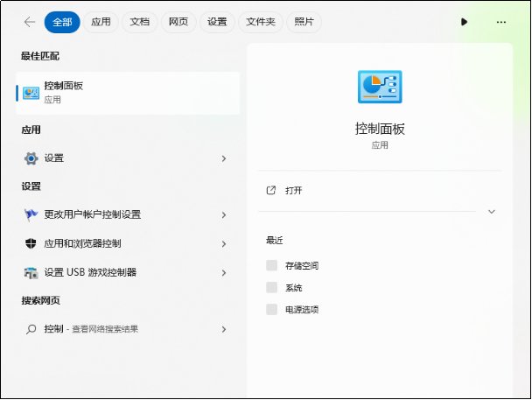Screen dimensions: 532x400
Task: Click the open-external icon beside 打开
Action: click(x=270, y=190)
